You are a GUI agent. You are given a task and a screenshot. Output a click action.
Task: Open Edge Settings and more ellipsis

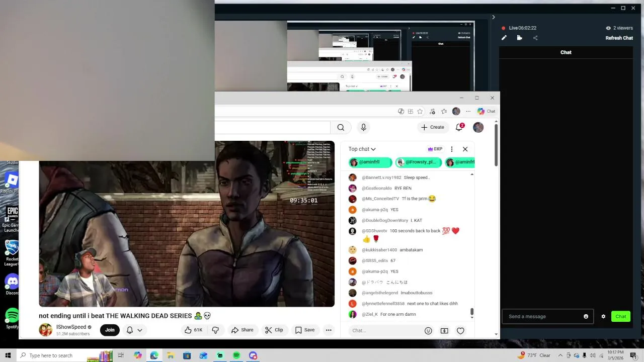468,111
